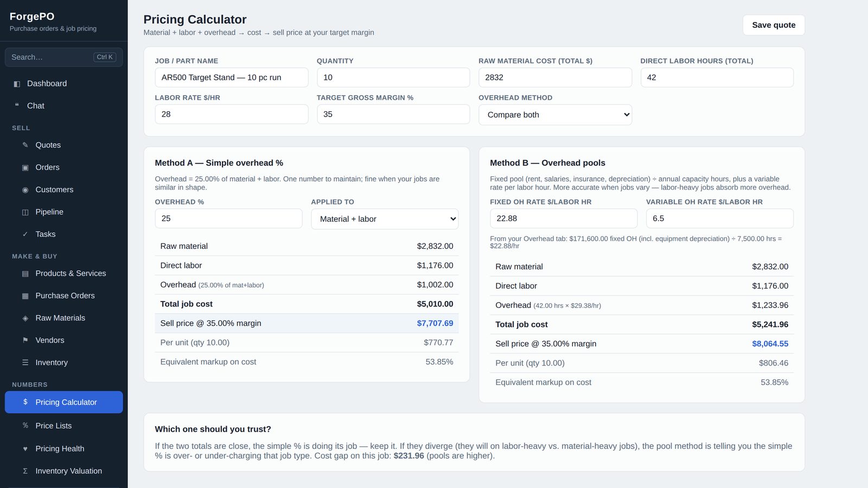
Task: Click the Pricing Health heart icon
Action: pos(25,449)
